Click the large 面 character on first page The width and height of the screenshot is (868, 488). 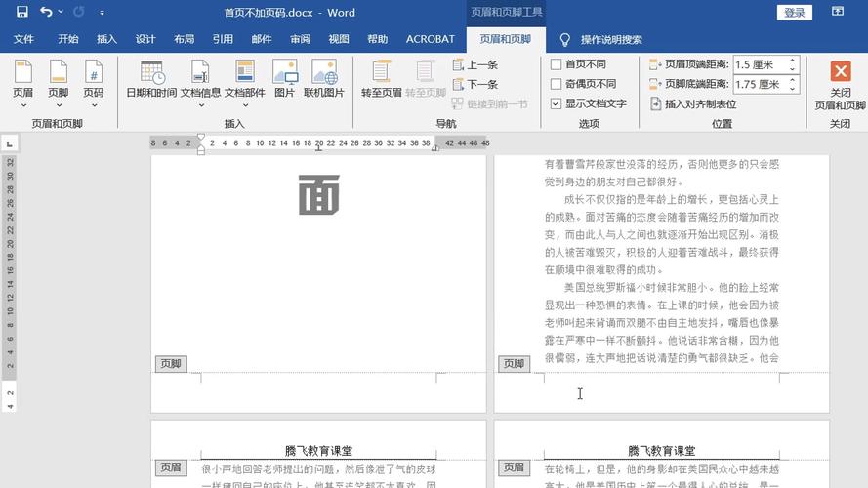point(319,195)
